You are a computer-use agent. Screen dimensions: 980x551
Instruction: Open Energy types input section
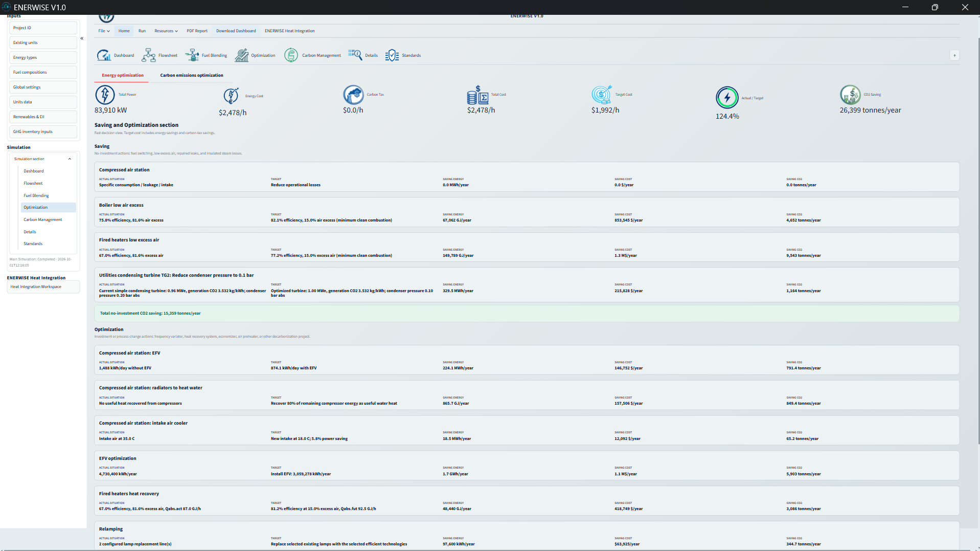click(43, 57)
